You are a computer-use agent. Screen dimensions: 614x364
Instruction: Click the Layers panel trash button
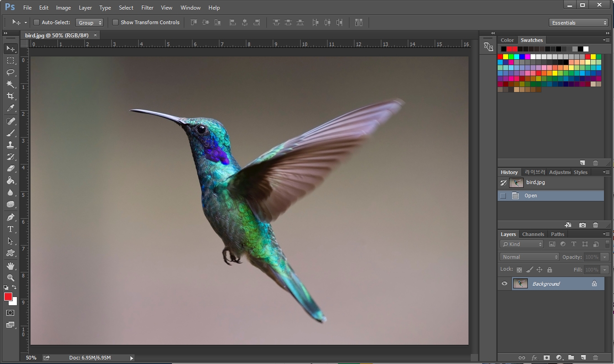click(x=595, y=358)
